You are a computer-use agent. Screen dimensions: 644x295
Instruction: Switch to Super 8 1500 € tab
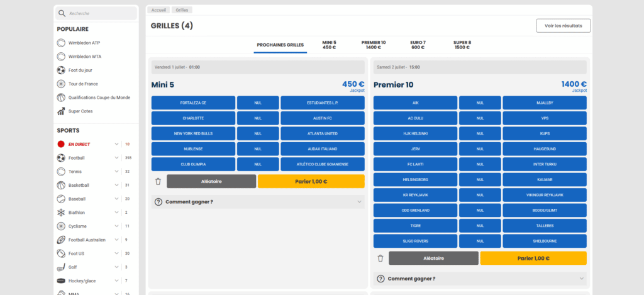click(x=462, y=45)
